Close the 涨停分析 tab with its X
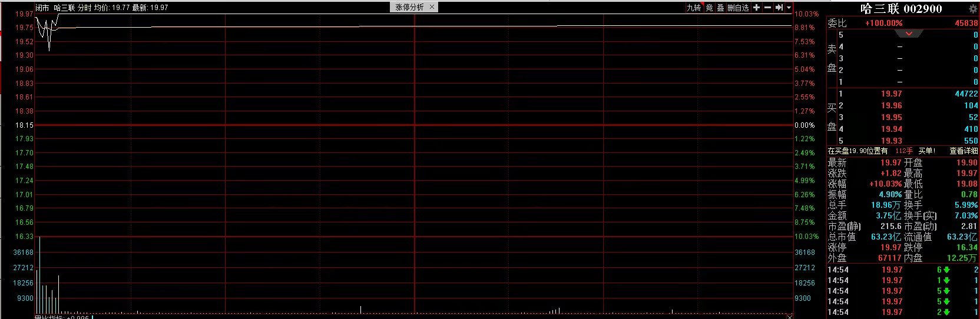 point(432,7)
